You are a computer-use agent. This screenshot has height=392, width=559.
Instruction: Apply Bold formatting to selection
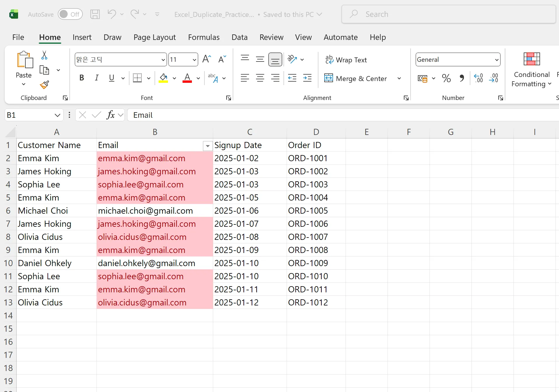click(81, 78)
